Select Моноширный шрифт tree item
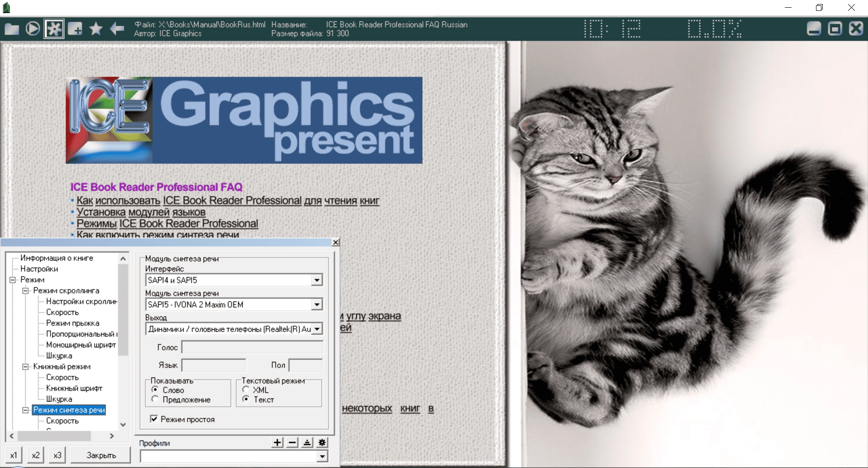868x468 pixels. click(81, 345)
